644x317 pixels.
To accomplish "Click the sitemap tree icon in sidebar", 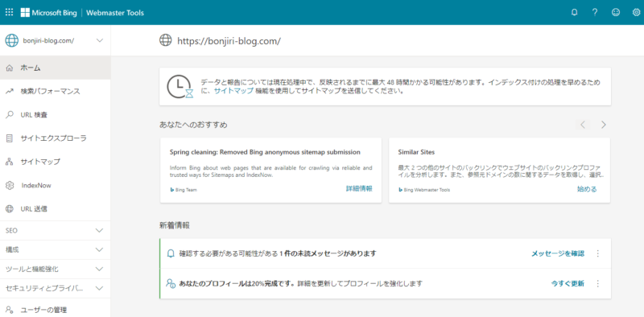I will pos(10,162).
